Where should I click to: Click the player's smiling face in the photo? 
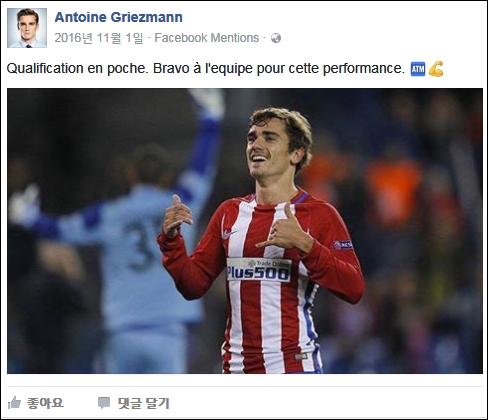267,148
